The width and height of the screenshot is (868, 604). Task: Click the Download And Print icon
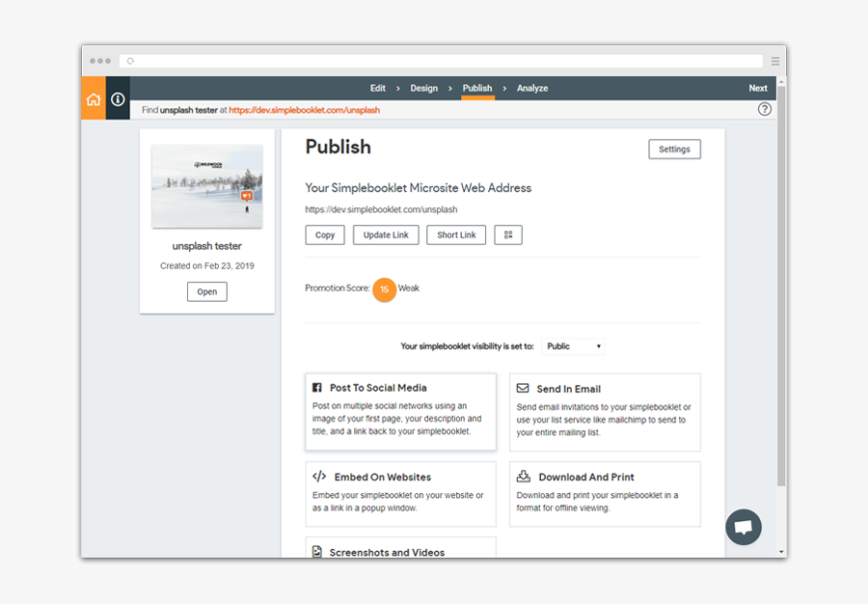pyautogui.click(x=523, y=477)
